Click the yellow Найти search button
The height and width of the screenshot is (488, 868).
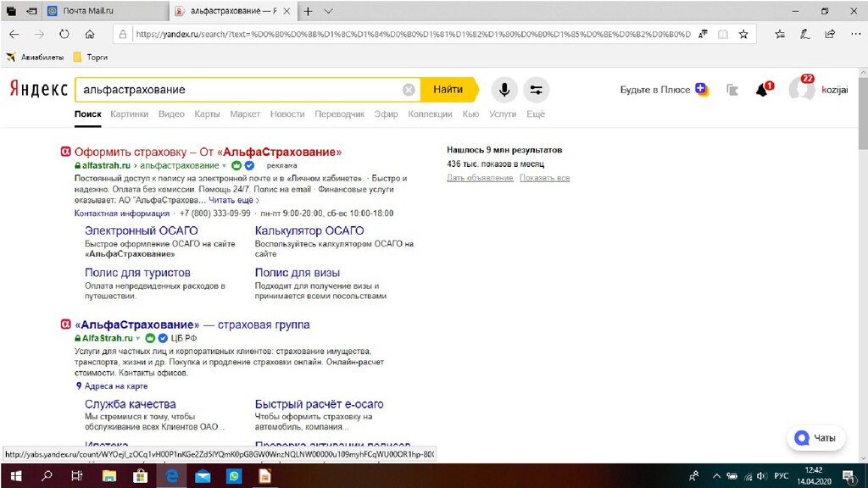[x=448, y=90]
